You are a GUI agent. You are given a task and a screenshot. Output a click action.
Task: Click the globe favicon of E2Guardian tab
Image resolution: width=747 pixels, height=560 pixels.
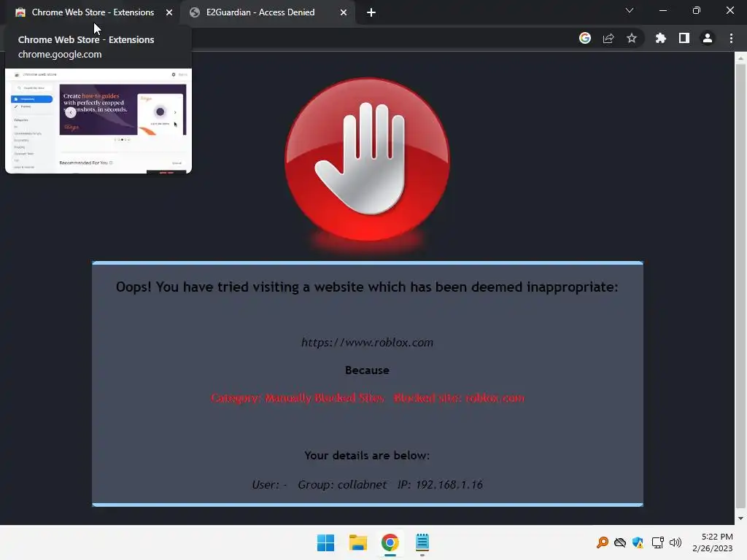pyautogui.click(x=194, y=12)
